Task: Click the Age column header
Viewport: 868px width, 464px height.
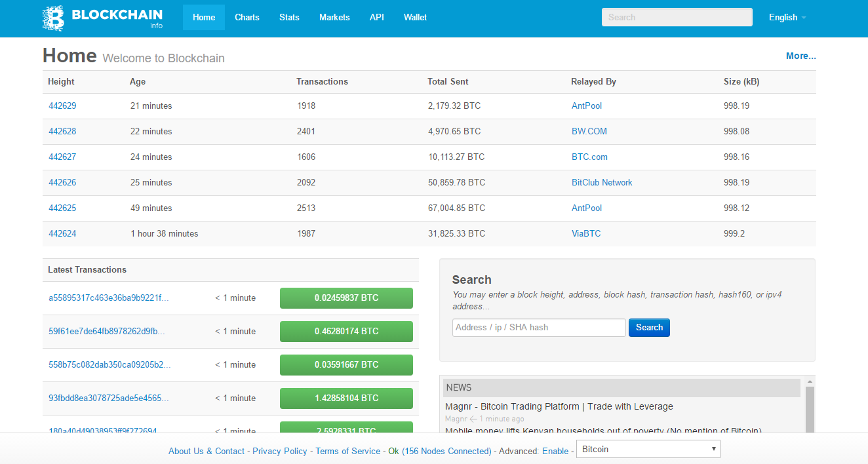Action: [138, 82]
